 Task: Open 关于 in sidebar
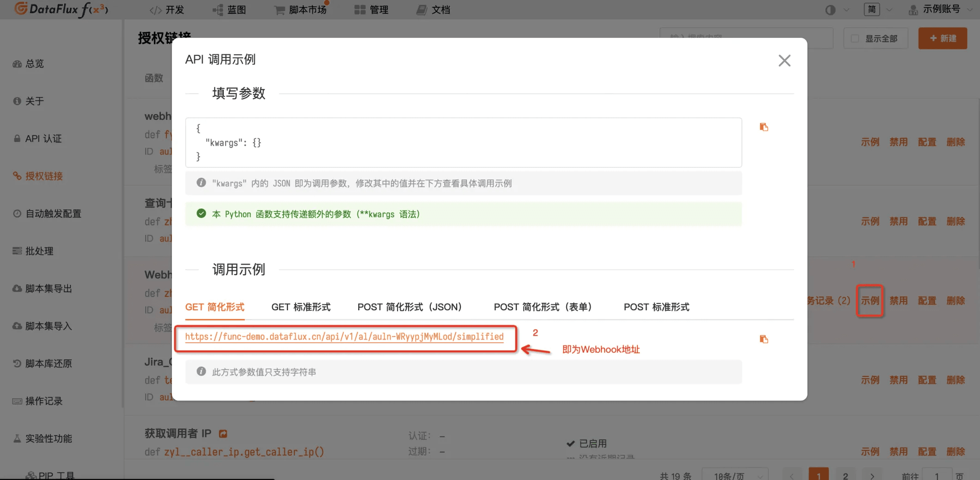tap(28, 101)
